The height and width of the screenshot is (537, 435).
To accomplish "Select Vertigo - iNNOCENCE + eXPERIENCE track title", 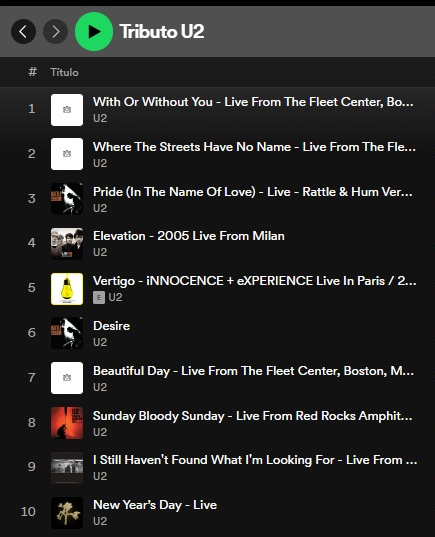I will (255, 281).
